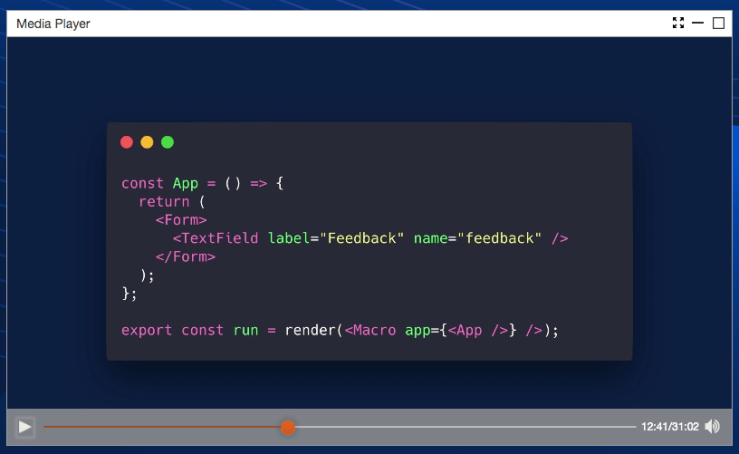The width and height of the screenshot is (739, 454).
Task: Maximize the Media Player window
Action: pyautogui.click(x=718, y=23)
